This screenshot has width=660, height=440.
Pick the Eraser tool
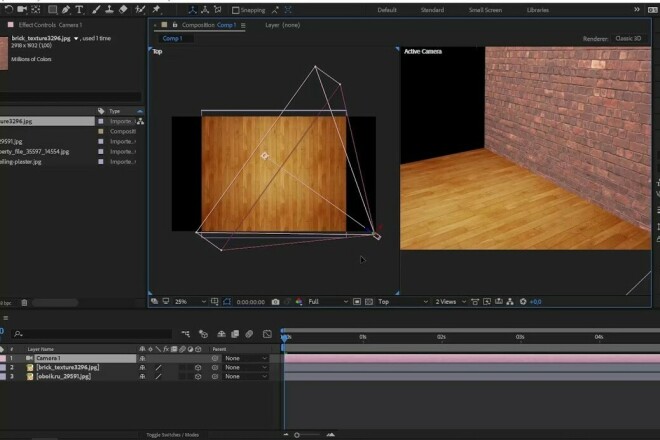click(122, 10)
